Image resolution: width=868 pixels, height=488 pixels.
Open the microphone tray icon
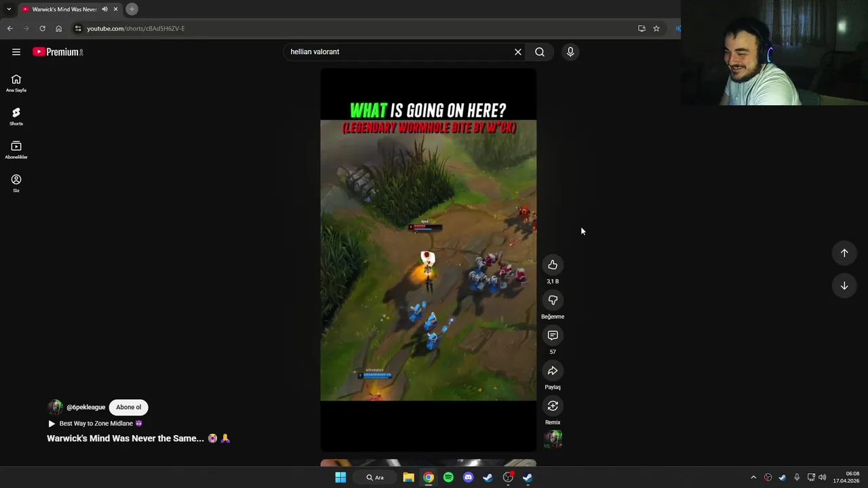[797, 477]
